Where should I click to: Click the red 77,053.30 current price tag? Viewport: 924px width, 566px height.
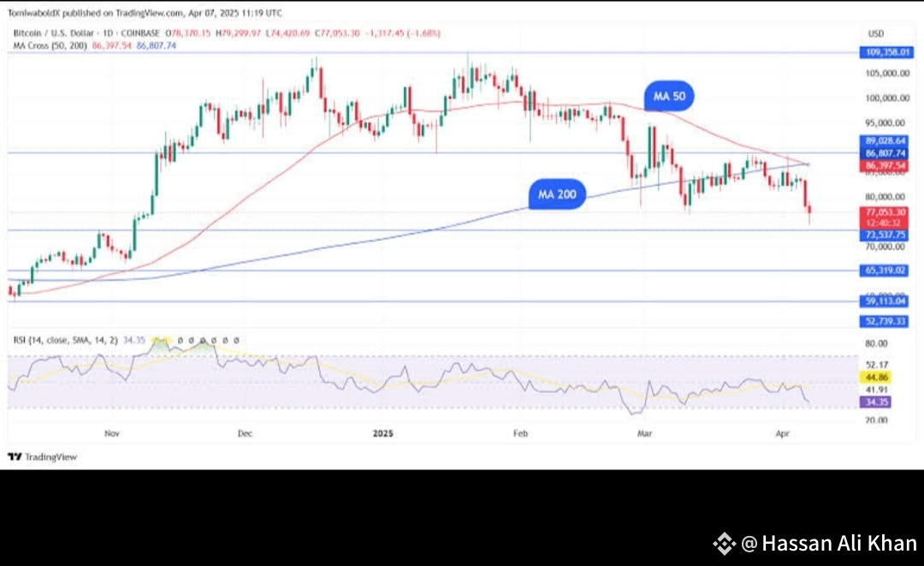pos(885,212)
